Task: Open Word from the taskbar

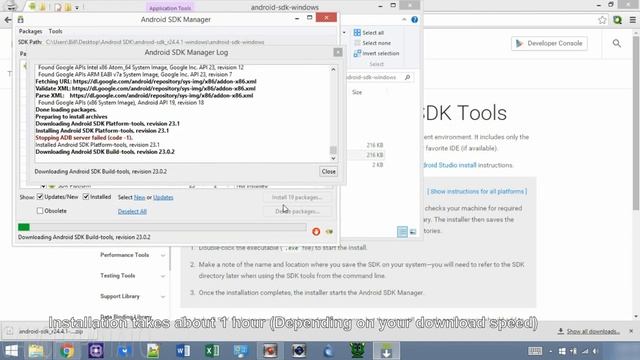Action: coord(182,351)
